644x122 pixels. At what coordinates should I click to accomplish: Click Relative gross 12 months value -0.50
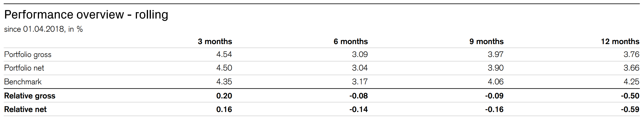coord(630,96)
